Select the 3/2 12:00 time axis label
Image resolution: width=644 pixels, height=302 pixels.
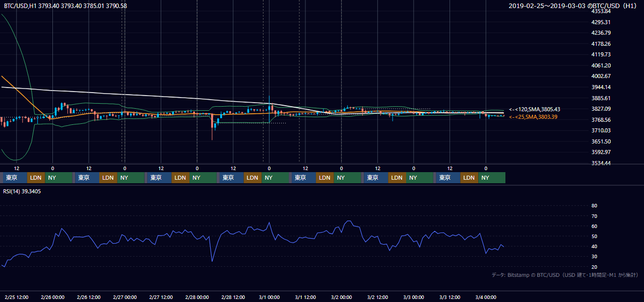pos(378,297)
